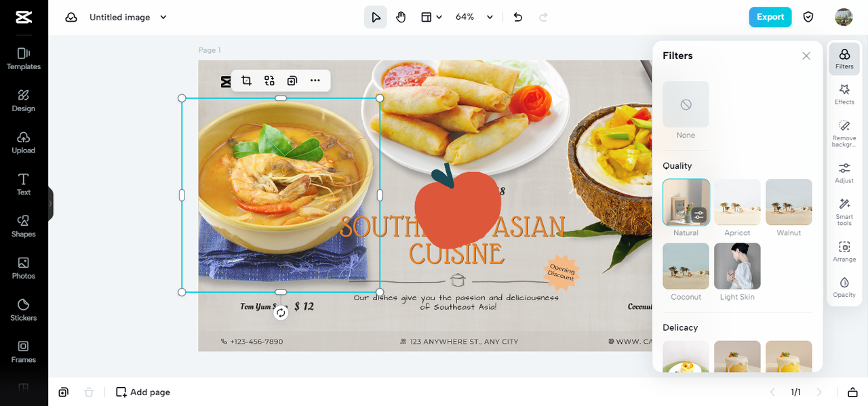Expand the Untitled image name dropdown
The height and width of the screenshot is (406, 868).
(x=163, y=17)
